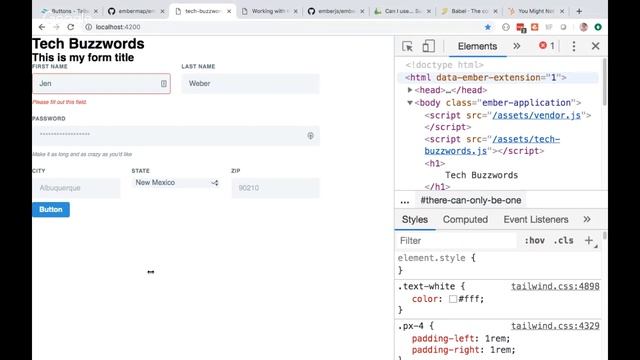Switch to the Styles tab
Image resolution: width=640 pixels, height=360 pixels.
click(415, 220)
